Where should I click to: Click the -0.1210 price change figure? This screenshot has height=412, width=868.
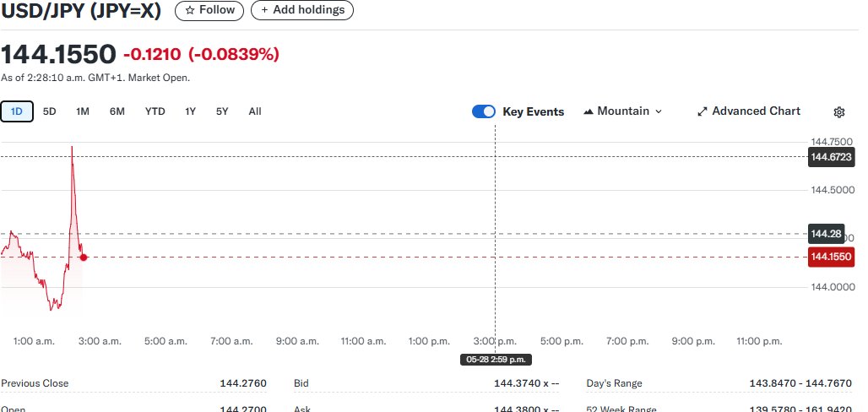coord(152,54)
